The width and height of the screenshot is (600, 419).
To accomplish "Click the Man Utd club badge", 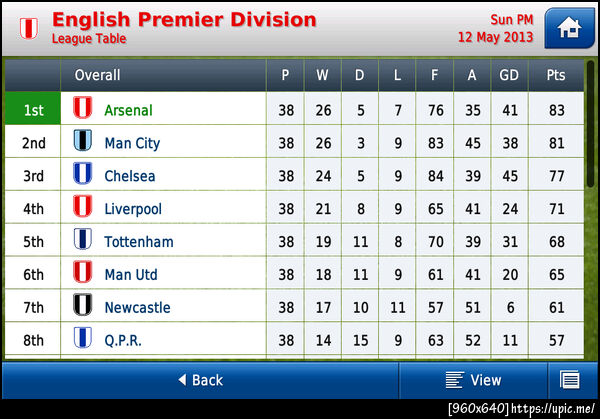I will tap(82, 275).
